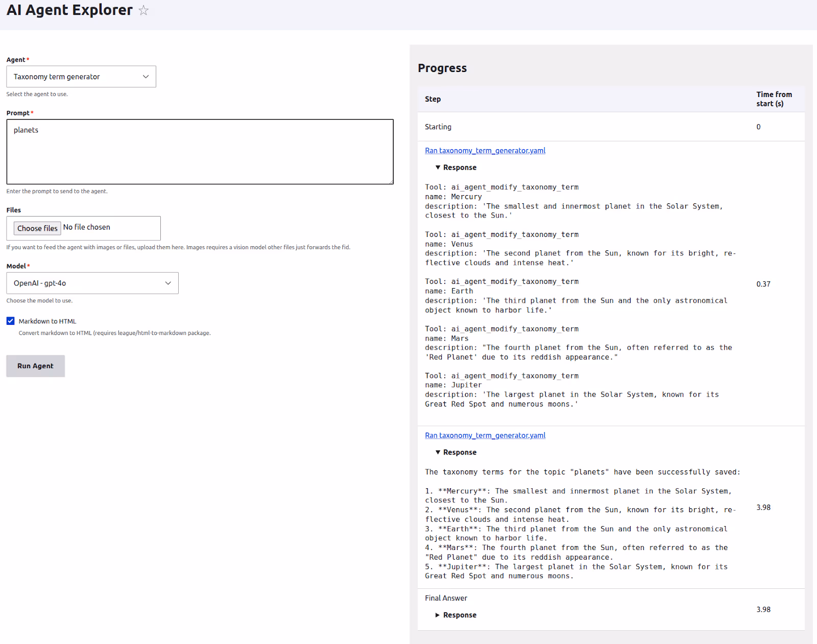Open the Agent dropdown

tap(81, 77)
